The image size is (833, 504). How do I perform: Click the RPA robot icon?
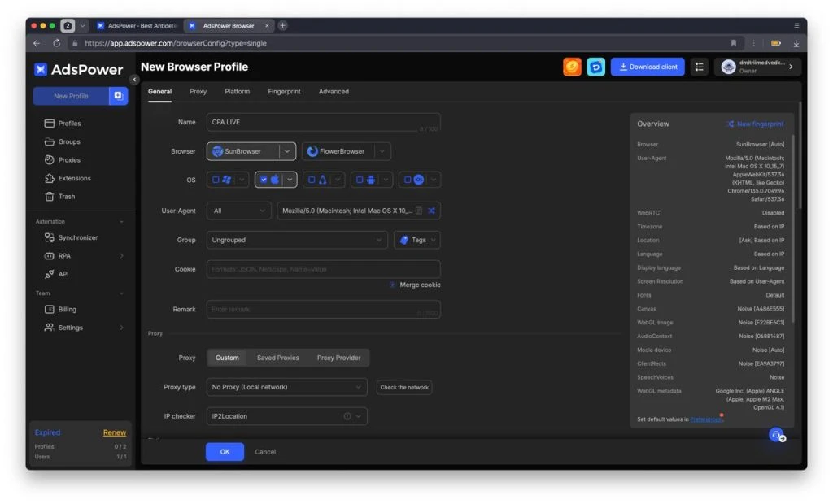pos(50,256)
